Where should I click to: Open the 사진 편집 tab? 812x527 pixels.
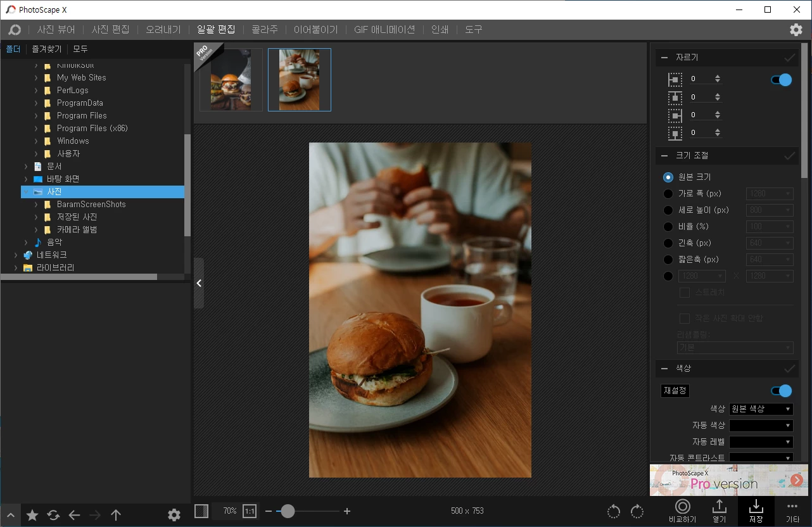coord(110,30)
